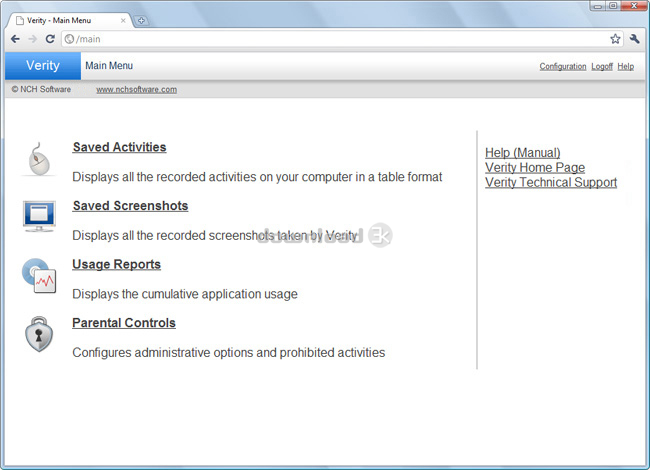Close the Verity - Main Menu tab

(123, 20)
